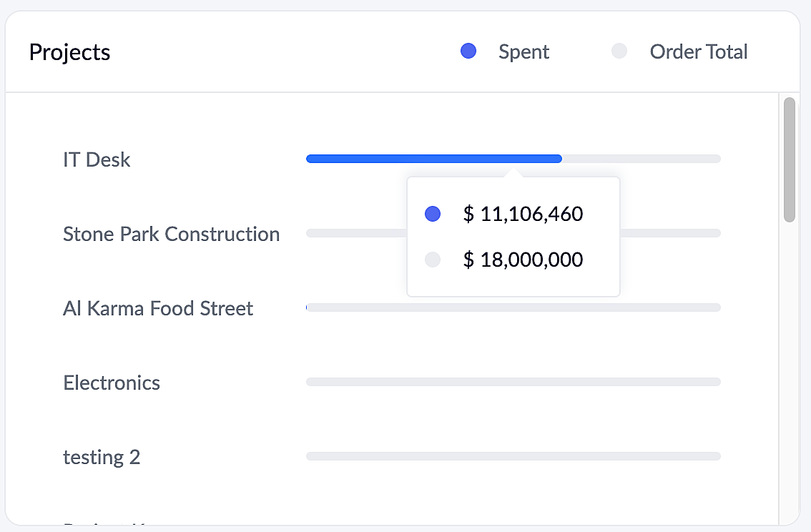Image resolution: width=811 pixels, height=532 pixels.
Task: Click the Spent legend label
Action: click(524, 51)
